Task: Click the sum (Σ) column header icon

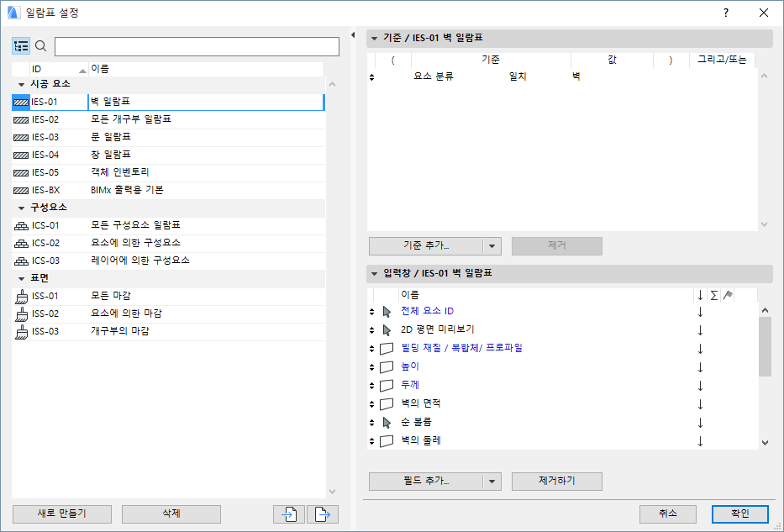Action: pyautogui.click(x=714, y=296)
